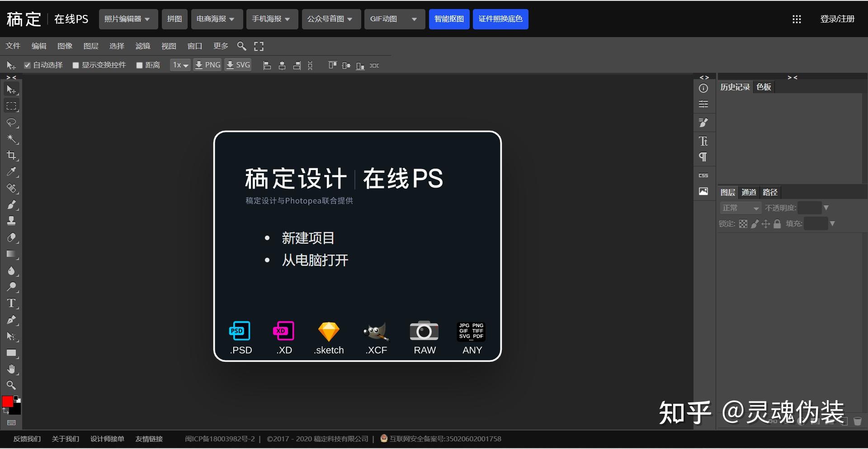Select the Clone Stamp tool
This screenshot has height=449, width=868.
click(x=11, y=221)
